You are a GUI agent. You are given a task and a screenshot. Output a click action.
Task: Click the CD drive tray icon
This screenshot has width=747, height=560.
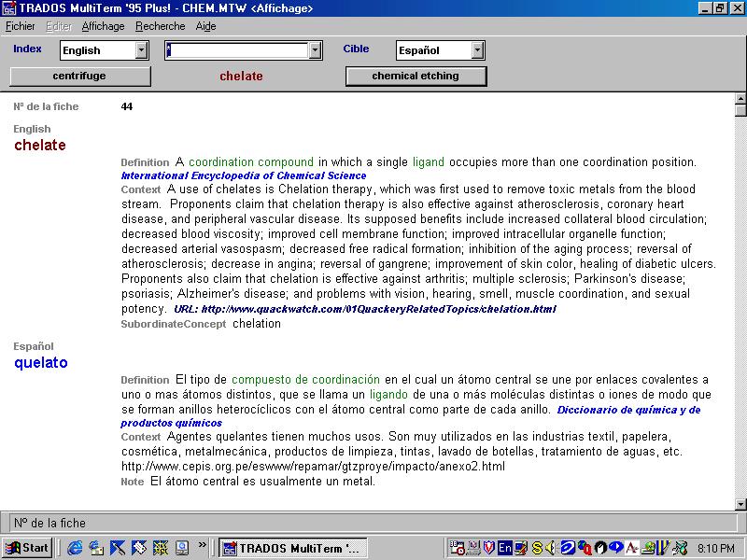pos(648,548)
